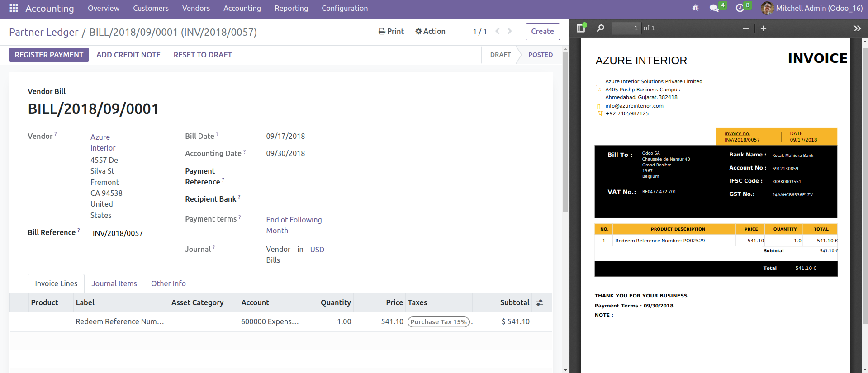The height and width of the screenshot is (373, 868).
Task: Click info@azureinterior.com in the PDF
Action: pos(634,106)
